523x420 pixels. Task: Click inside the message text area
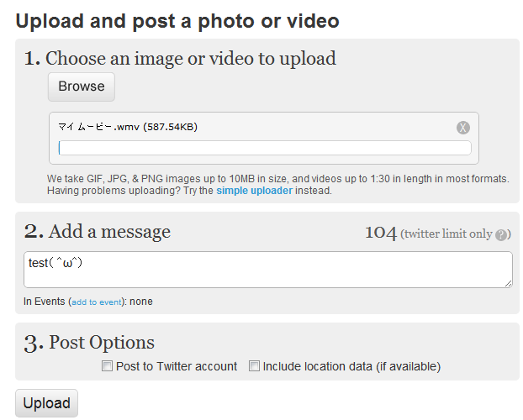pos(268,270)
